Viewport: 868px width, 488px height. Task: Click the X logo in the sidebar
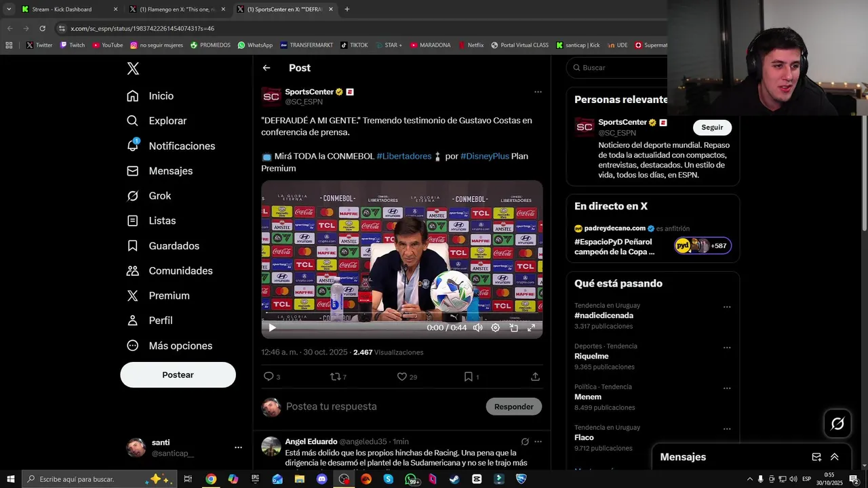point(133,68)
